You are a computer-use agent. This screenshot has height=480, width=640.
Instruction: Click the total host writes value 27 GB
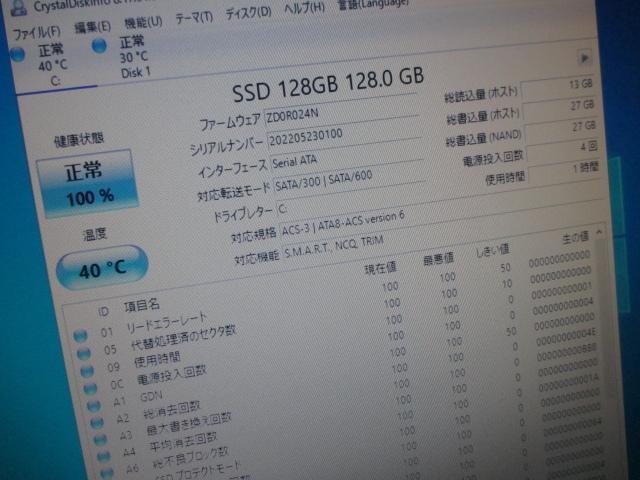tap(559, 109)
